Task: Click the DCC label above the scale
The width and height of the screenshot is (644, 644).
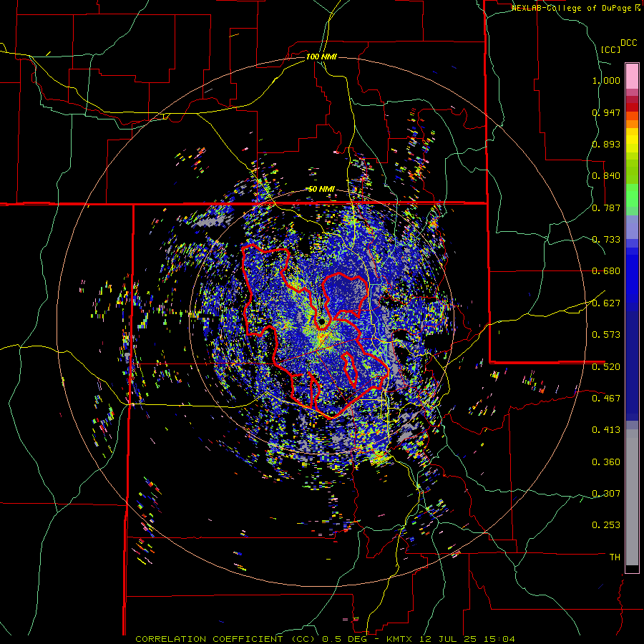Action: (x=628, y=43)
